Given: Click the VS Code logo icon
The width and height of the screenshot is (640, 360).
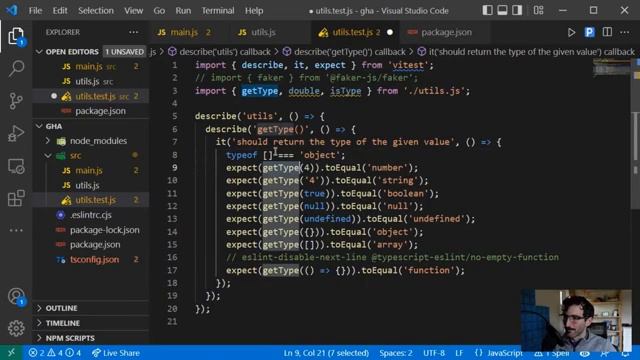Looking at the screenshot, I should [11, 10].
